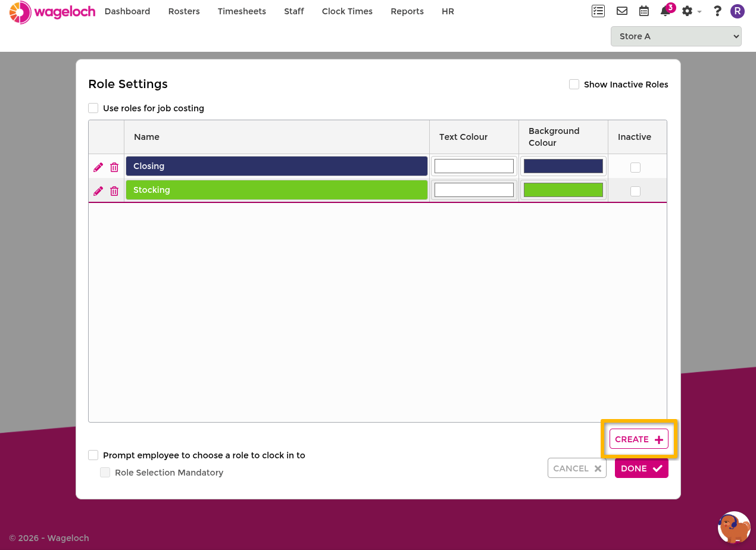Open the support chat mascot icon

tap(734, 527)
